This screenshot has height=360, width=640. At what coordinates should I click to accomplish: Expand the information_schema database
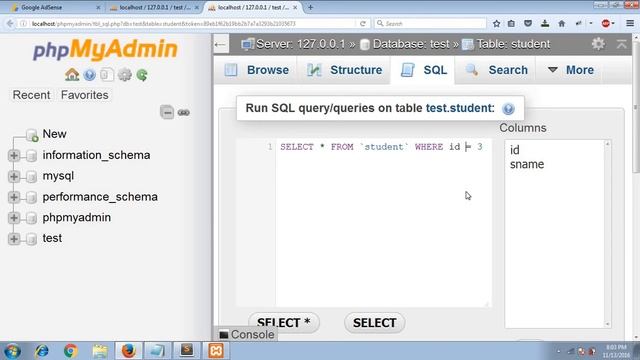click(14, 156)
